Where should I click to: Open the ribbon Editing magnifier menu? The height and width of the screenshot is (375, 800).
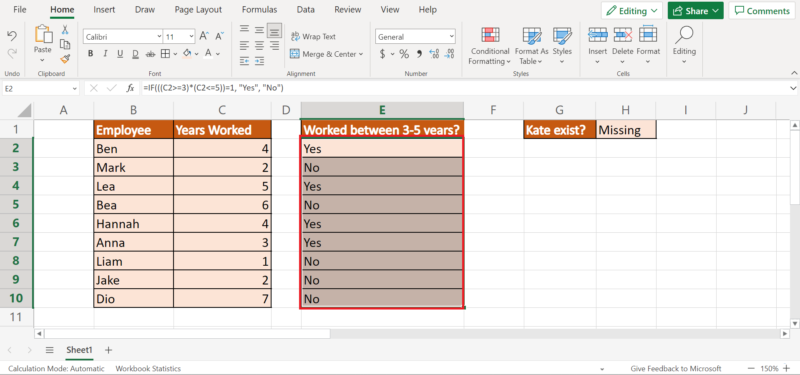coord(684,45)
